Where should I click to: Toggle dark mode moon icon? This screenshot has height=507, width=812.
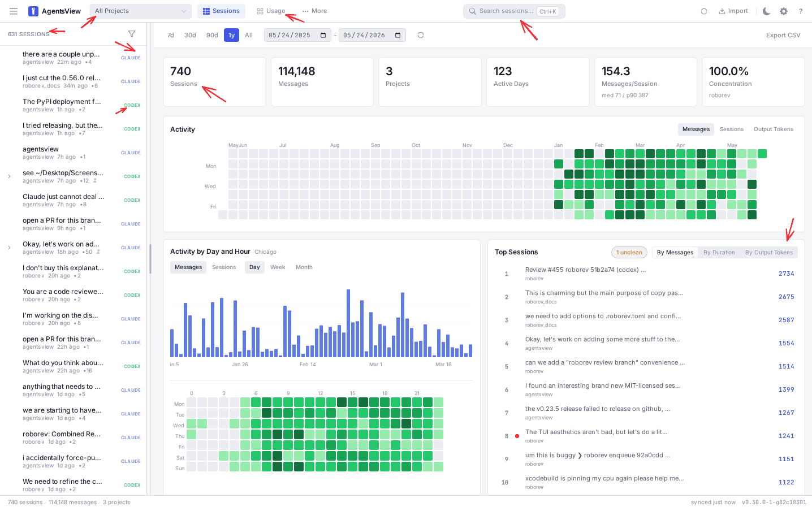767,11
